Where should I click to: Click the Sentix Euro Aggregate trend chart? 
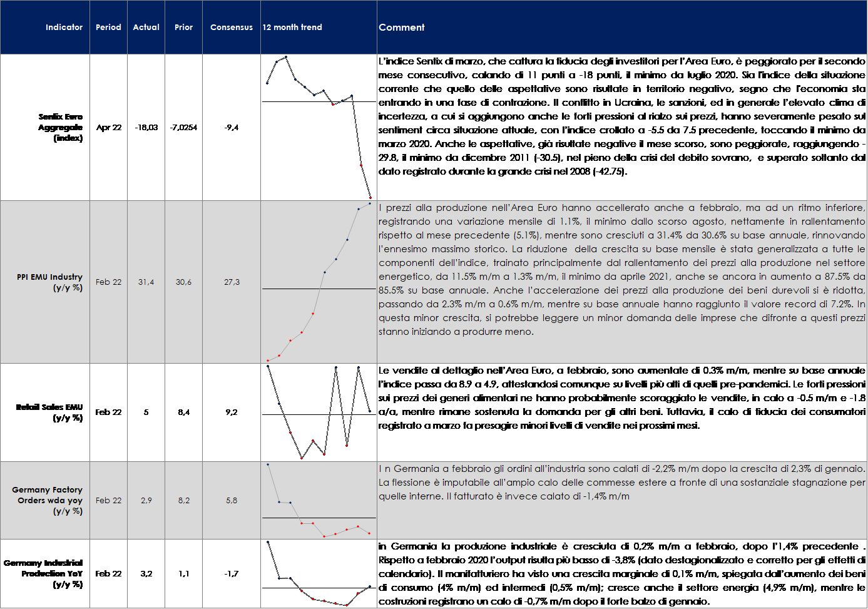pos(319,128)
